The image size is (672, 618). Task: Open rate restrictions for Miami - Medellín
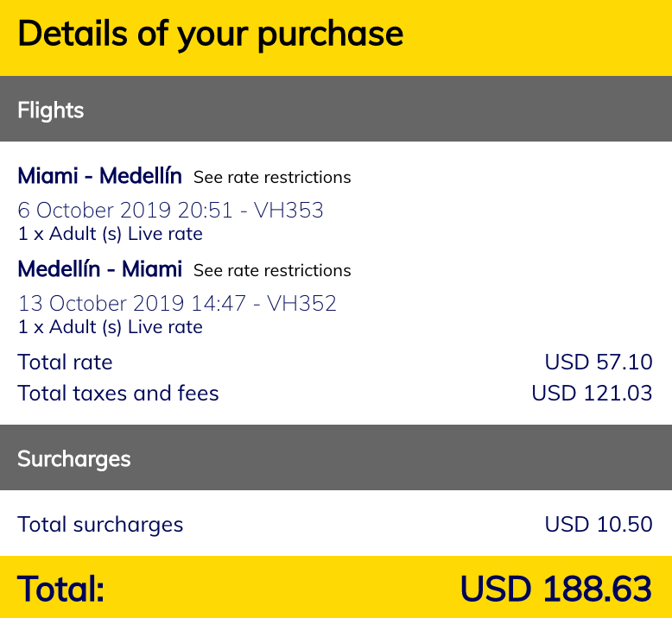pos(272,177)
